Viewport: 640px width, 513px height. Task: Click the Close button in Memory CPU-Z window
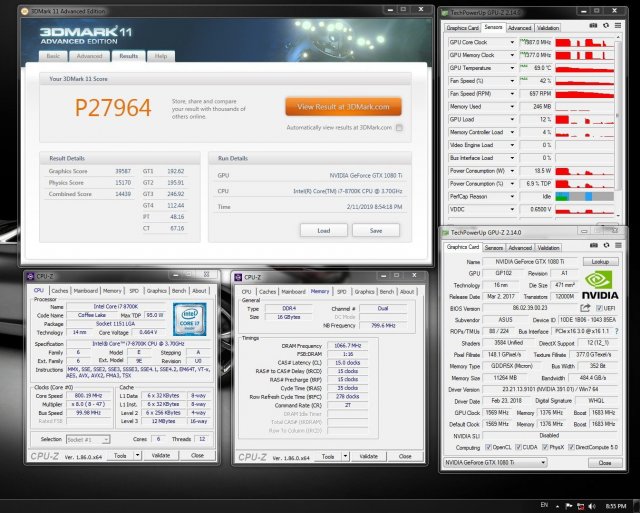(405, 456)
